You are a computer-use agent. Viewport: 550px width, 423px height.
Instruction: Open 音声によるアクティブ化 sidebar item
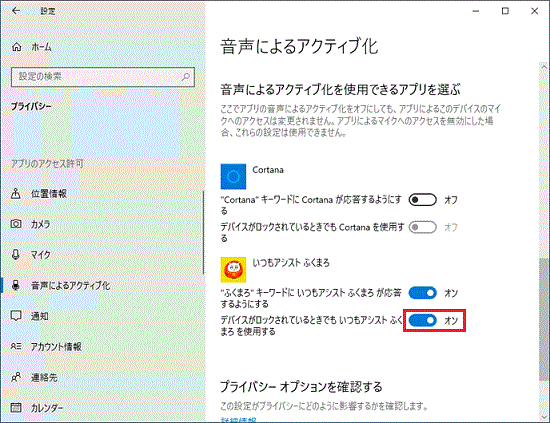[71, 286]
